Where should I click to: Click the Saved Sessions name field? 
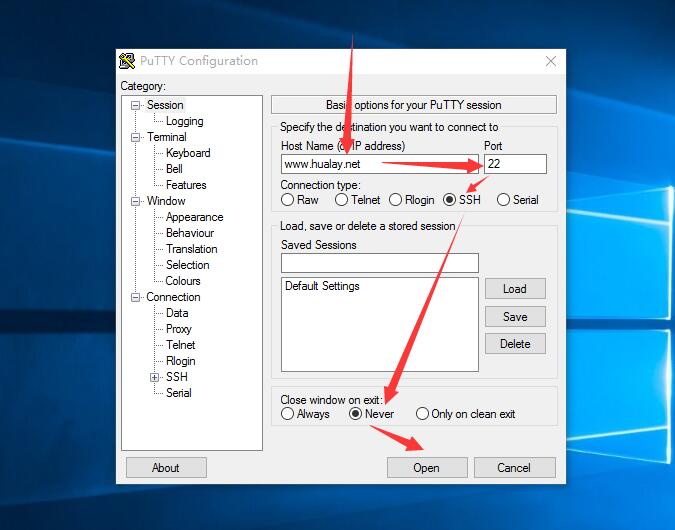pyautogui.click(x=380, y=263)
